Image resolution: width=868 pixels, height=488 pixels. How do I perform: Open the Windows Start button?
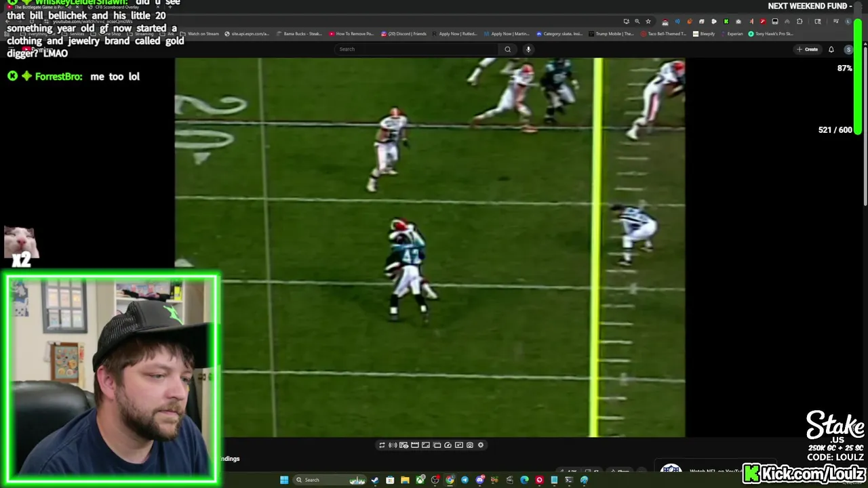(x=284, y=480)
